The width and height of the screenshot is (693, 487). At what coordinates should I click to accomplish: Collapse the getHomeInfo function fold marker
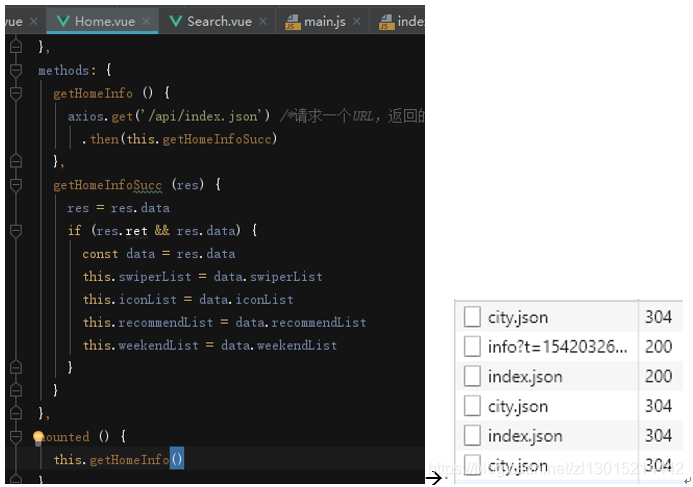pyautogui.click(x=16, y=93)
